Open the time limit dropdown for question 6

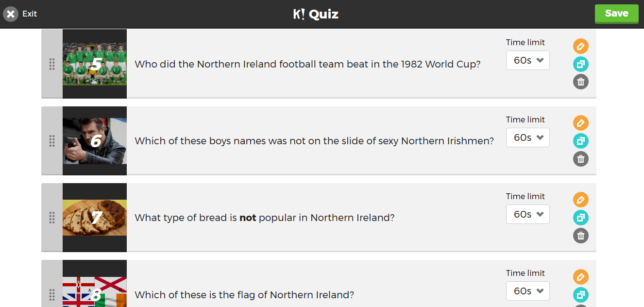(x=528, y=137)
